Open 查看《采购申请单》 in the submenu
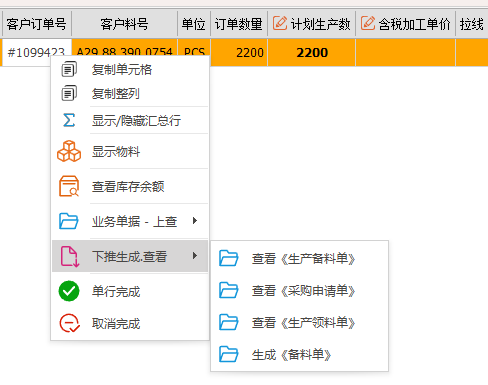This screenshot has height=385, width=488. (299, 290)
